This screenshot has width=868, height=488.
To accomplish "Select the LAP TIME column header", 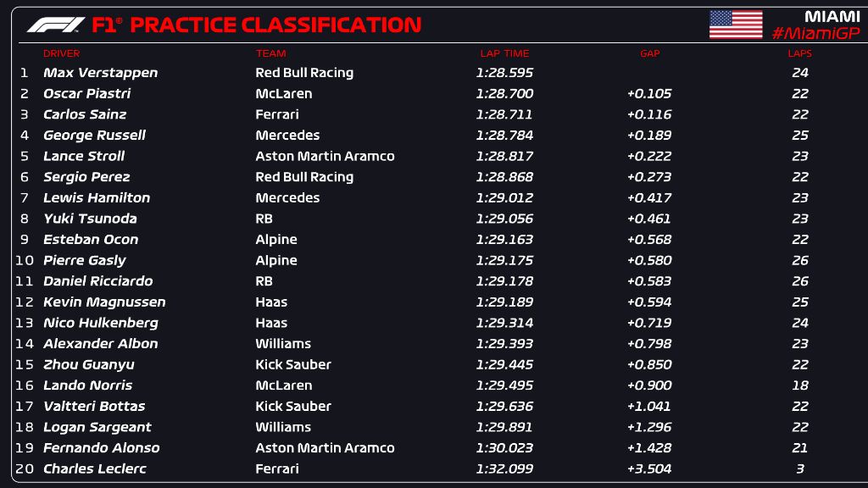I will pyautogui.click(x=504, y=53).
